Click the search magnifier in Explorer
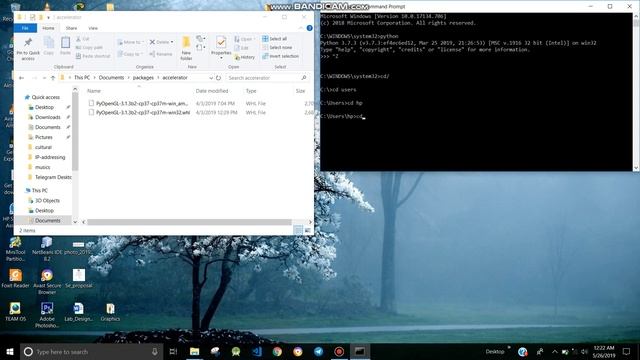This screenshot has height=360, width=640. [303, 78]
